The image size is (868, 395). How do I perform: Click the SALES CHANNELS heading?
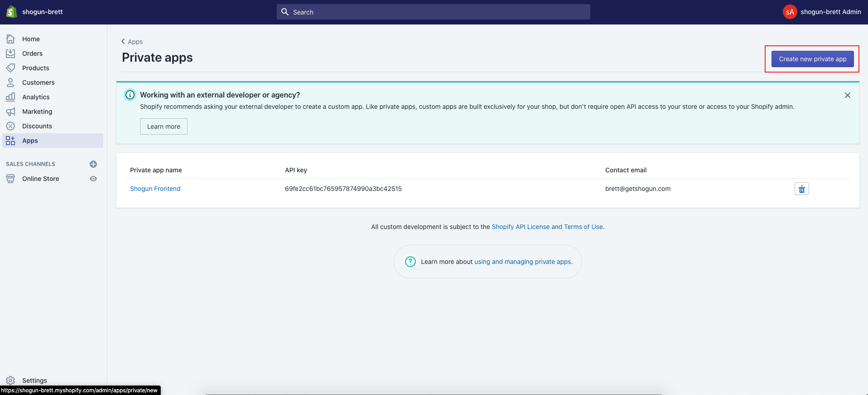pyautogui.click(x=30, y=164)
